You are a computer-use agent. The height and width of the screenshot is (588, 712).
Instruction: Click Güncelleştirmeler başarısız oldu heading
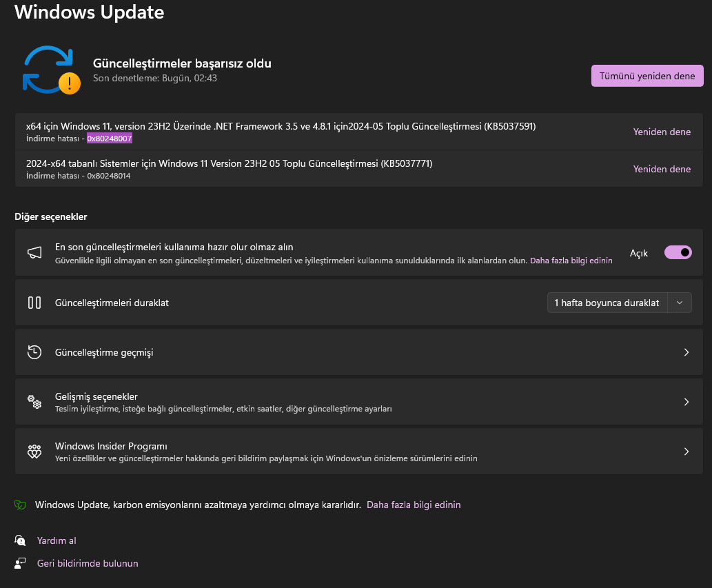182,63
